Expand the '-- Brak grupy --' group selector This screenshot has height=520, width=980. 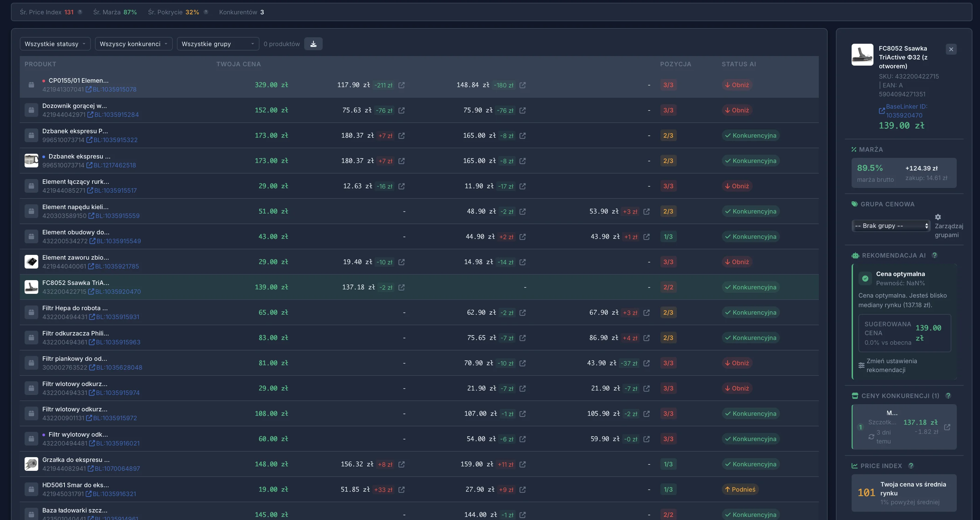(891, 226)
